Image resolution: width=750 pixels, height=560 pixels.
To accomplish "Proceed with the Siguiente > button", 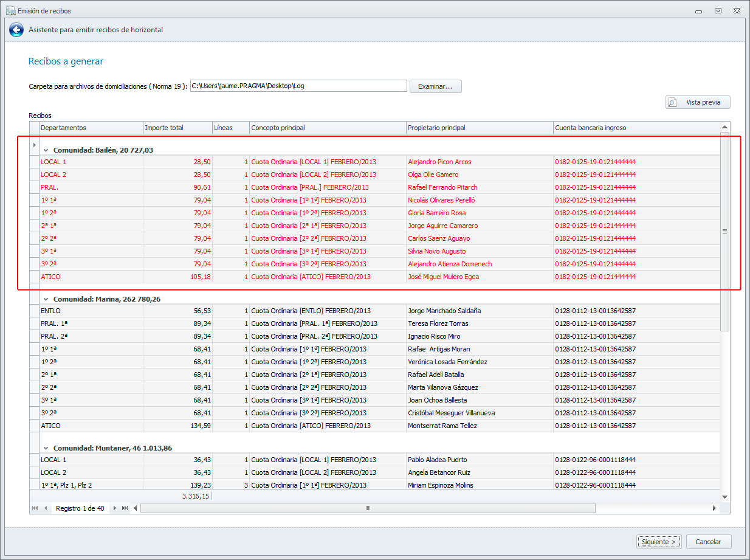I will click(659, 542).
